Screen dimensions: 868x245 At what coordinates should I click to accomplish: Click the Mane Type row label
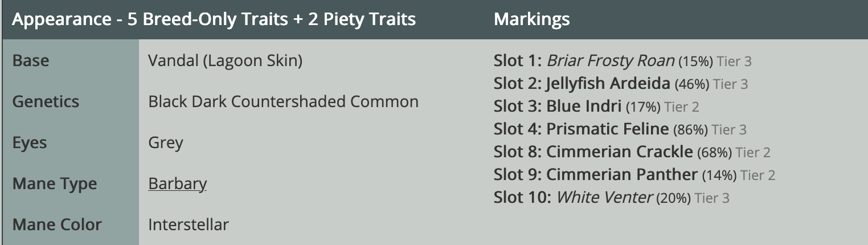54,184
